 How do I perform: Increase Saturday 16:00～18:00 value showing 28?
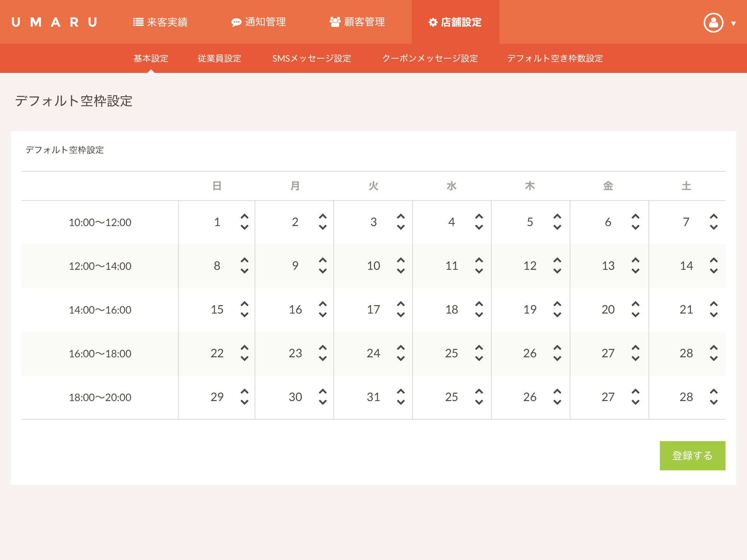714,348
